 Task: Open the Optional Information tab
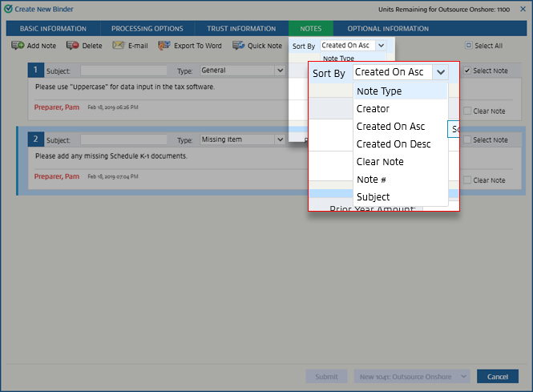point(388,28)
